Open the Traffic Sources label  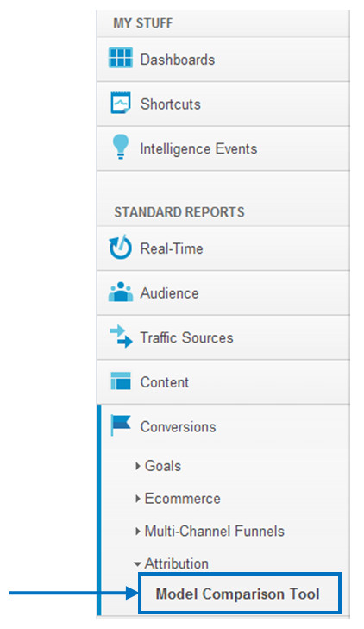tap(186, 337)
